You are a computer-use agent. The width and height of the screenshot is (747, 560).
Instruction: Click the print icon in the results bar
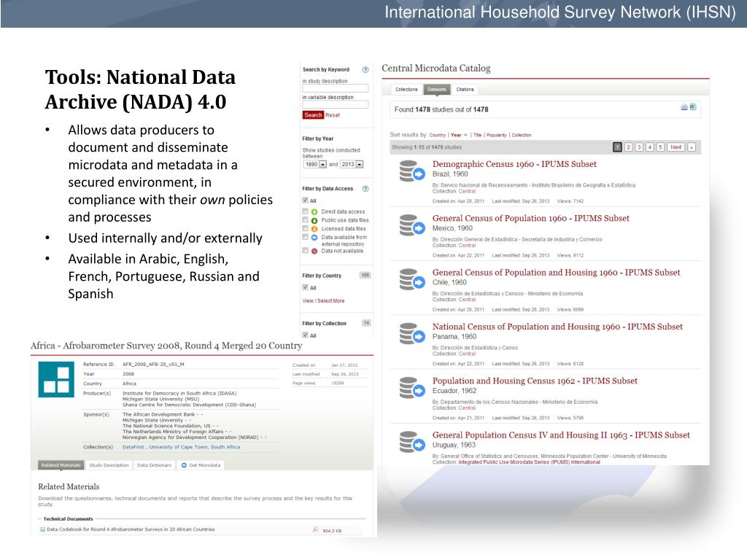[x=684, y=107]
